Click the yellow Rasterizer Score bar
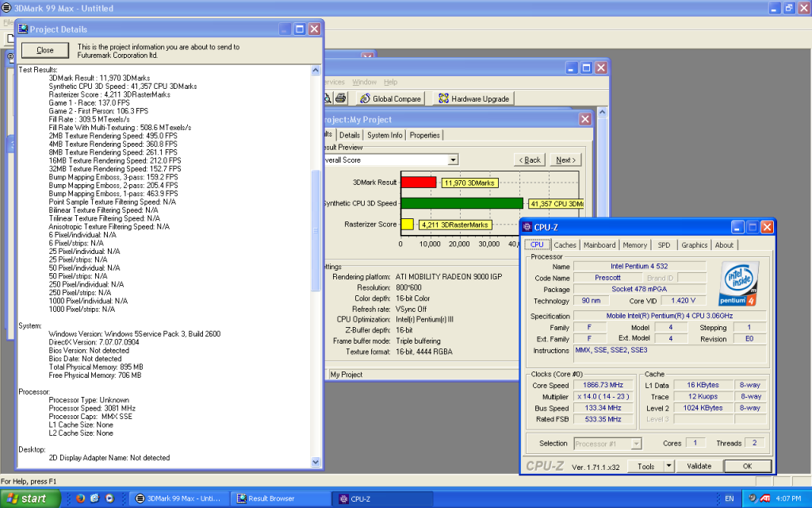 (407, 224)
